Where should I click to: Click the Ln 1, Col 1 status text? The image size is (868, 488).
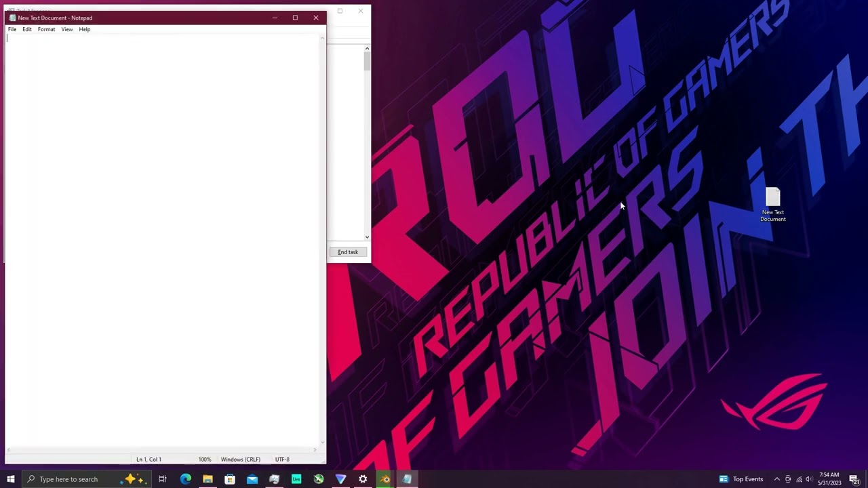pos(149,460)
